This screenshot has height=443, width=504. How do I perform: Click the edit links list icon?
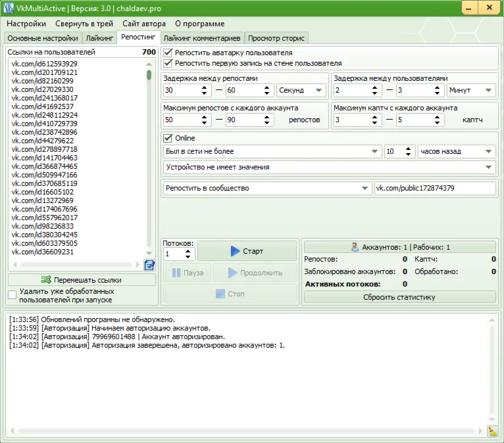coord(149,265)
